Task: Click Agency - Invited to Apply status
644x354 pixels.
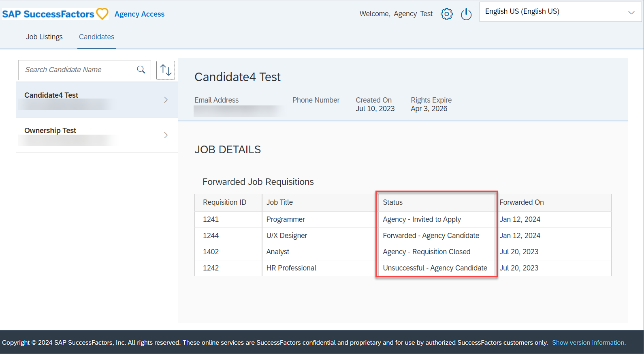Action: tap(422, 219)
